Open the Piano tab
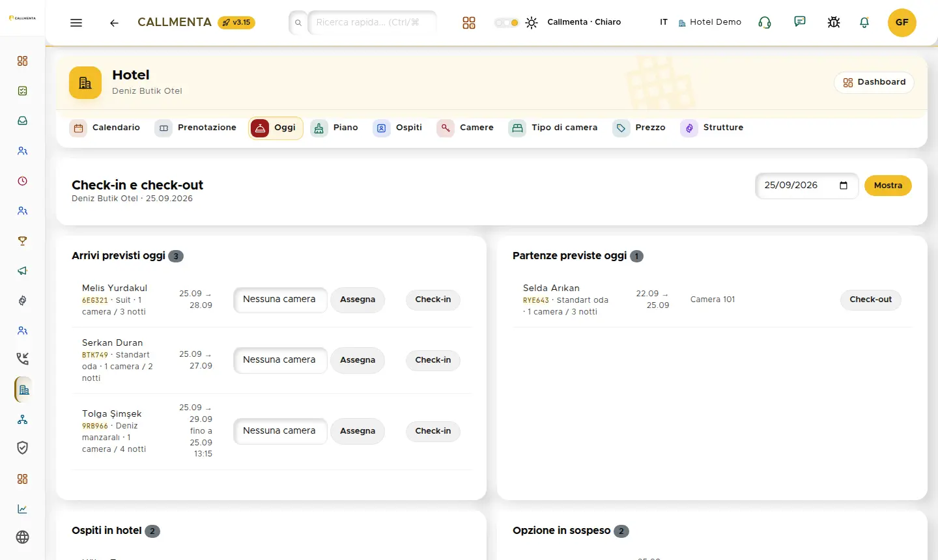 (x=335, y=128)
